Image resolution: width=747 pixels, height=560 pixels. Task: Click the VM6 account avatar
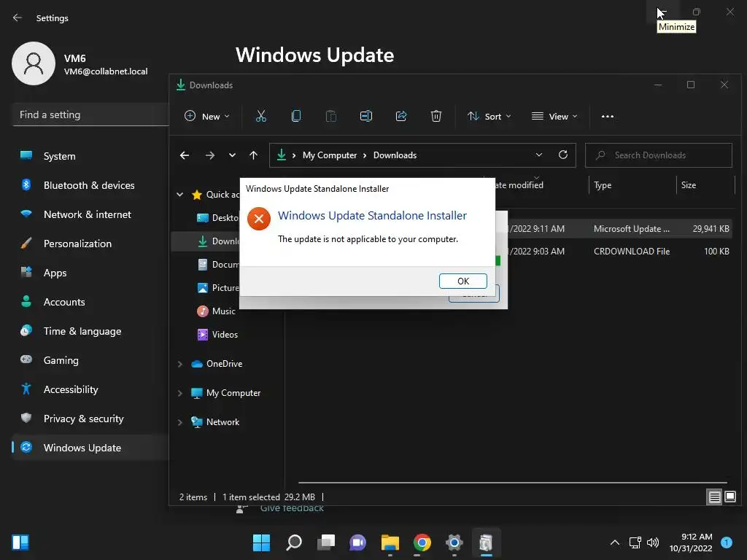click(34, 63)
